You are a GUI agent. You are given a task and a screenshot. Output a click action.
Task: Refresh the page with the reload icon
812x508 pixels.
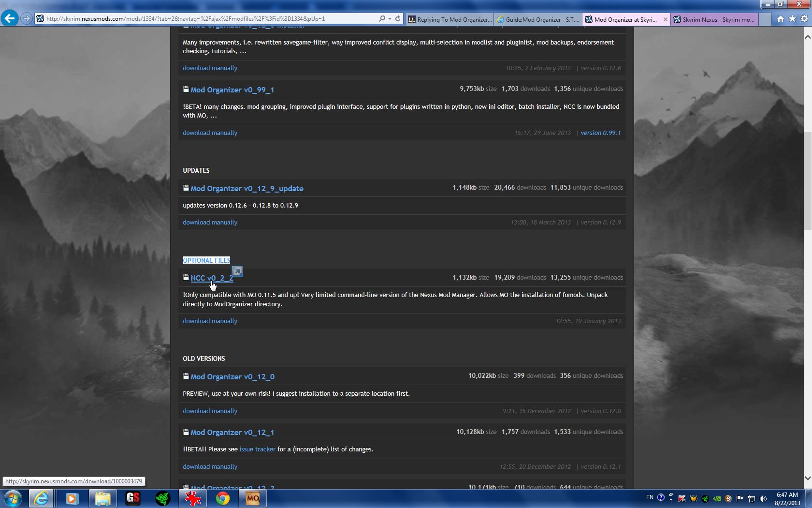tap(398, 19)
